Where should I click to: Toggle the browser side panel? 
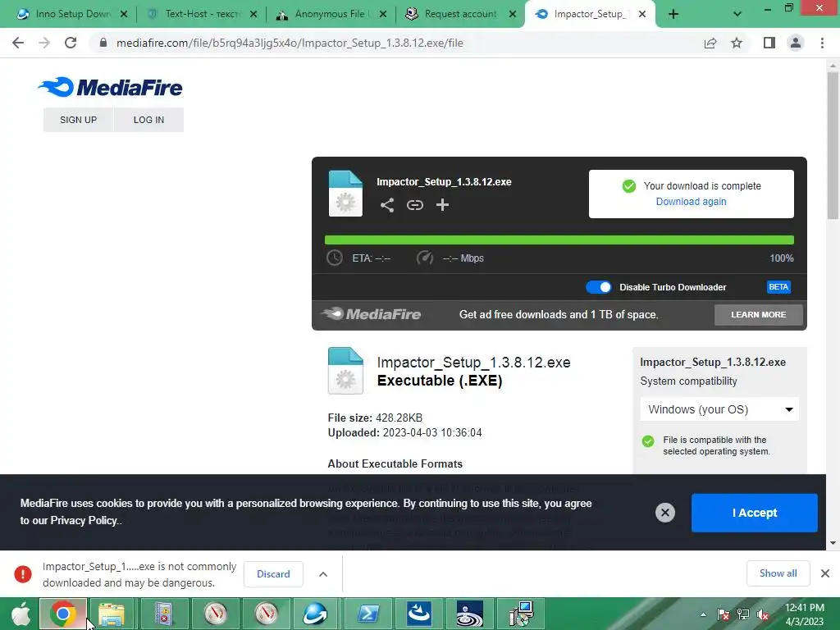click(769, 43)
